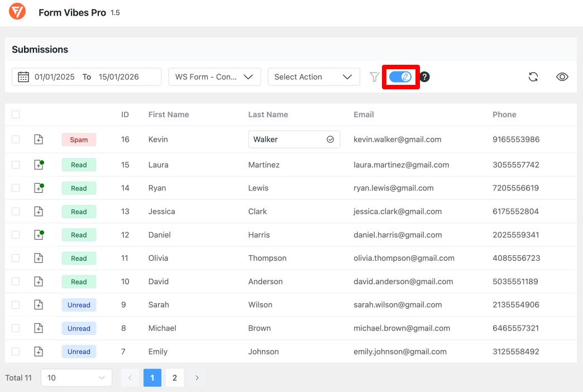Confirm Walker edit with the checkmark
This screenshot has height=392, width=583.
point(331,139)
